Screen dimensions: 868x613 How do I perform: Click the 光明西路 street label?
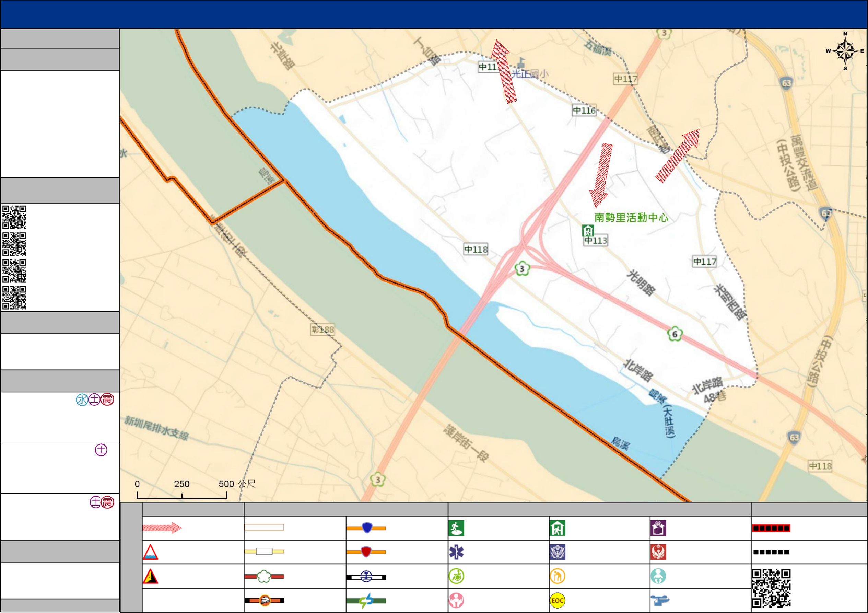(730, 302)
